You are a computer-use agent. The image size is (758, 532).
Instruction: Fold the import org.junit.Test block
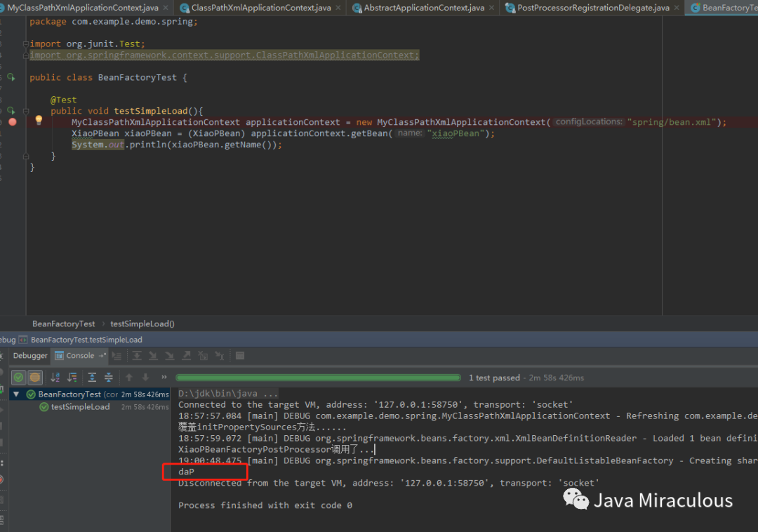point(26,44)
